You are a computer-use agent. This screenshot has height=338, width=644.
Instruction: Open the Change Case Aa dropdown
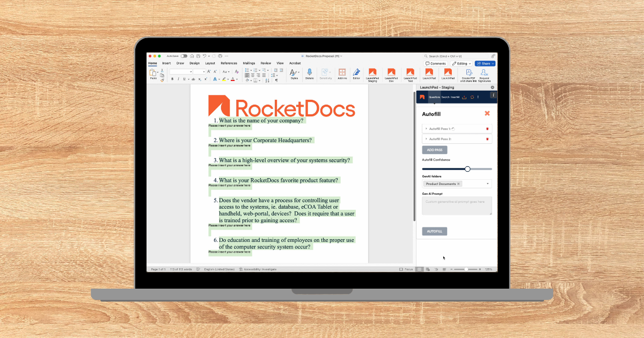click(x=226, y=71)
